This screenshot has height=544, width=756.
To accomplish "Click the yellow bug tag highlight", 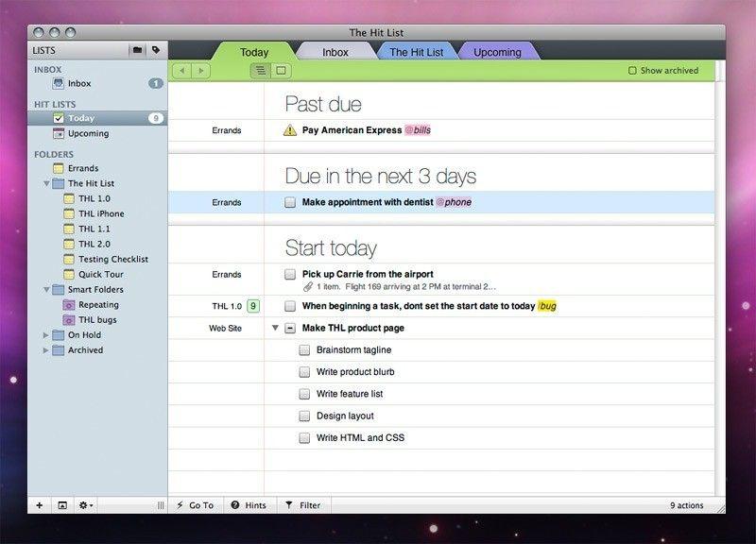I will point(547,306).
